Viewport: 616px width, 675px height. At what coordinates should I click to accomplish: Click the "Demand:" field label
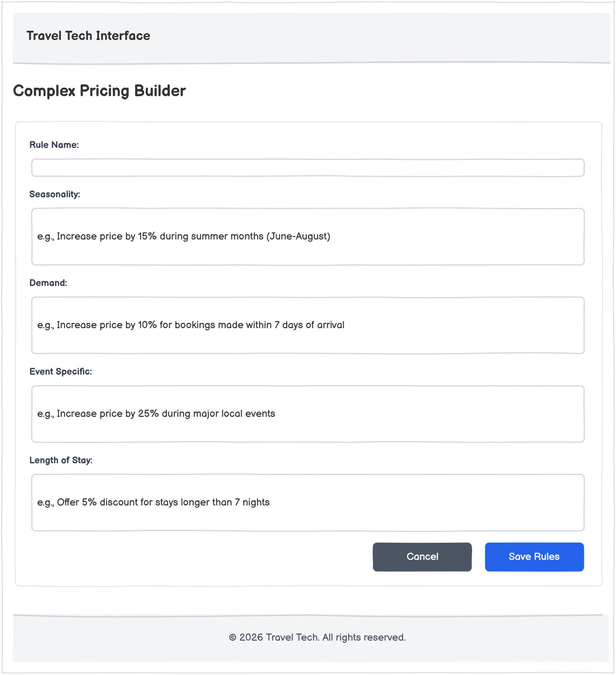point(48,283)
